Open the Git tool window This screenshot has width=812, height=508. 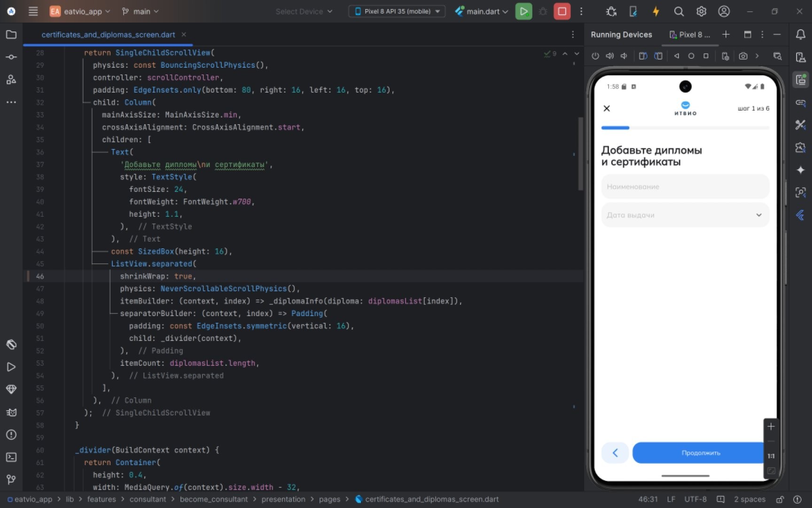pyautogui.click(x=11, y=480)
